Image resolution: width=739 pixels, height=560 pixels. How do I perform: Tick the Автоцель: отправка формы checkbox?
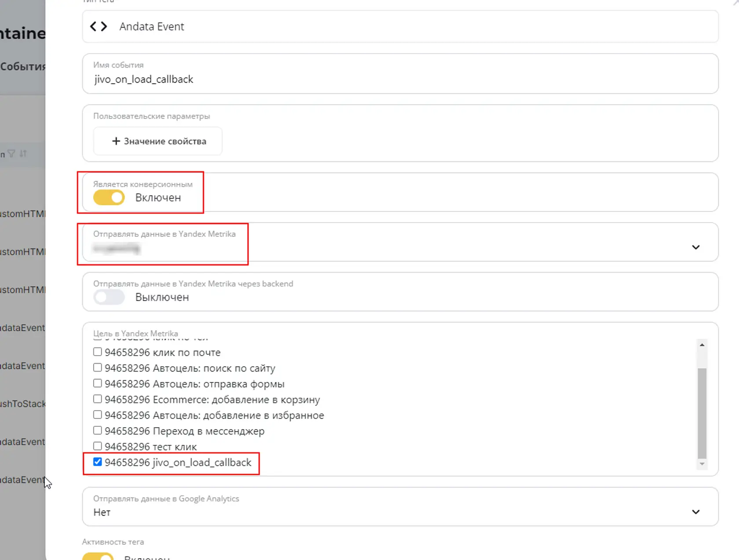(98, 383)
